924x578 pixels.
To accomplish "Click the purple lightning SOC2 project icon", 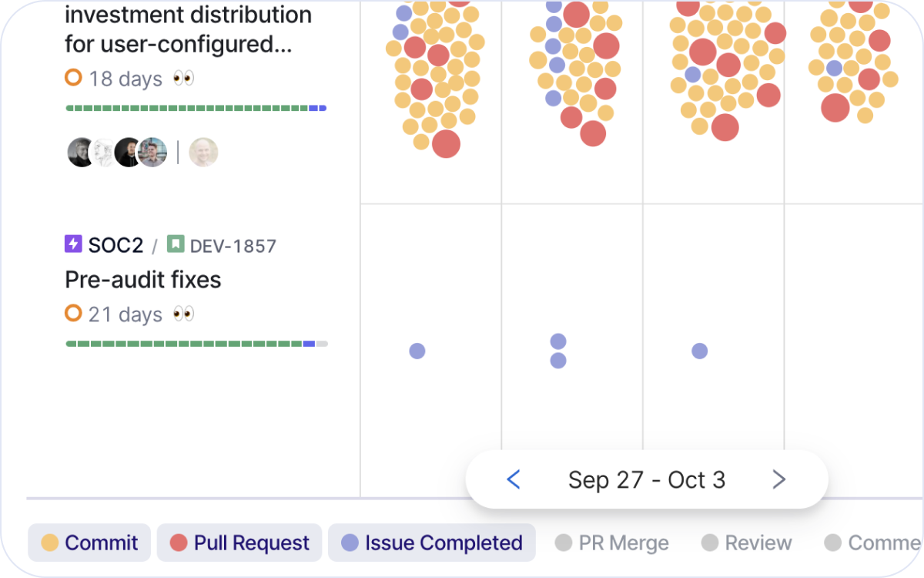I will tap(73, 244).
